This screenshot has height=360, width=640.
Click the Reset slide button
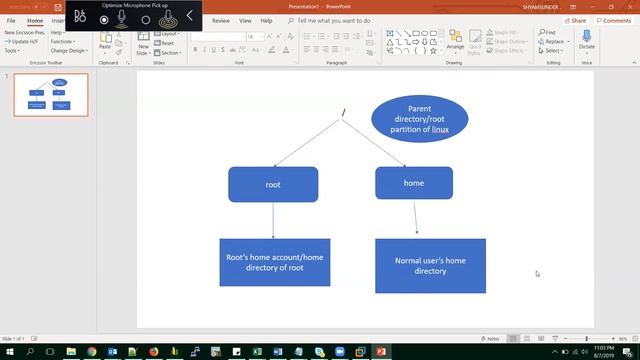point(164,43)
